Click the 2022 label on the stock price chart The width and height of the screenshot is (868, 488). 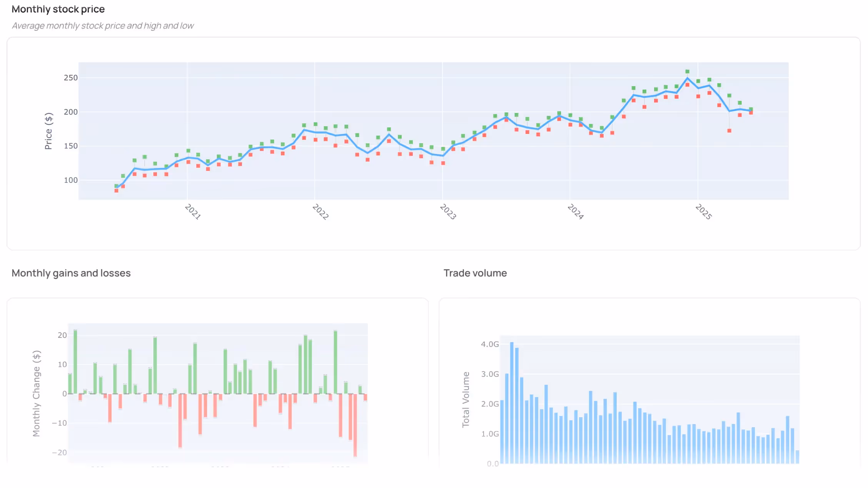pos(320,212)
